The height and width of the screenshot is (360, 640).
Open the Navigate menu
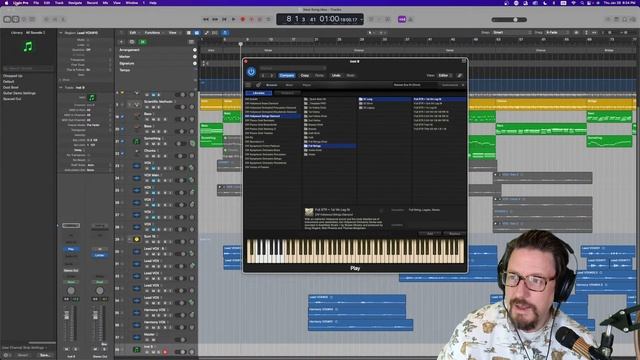[75, 3]
